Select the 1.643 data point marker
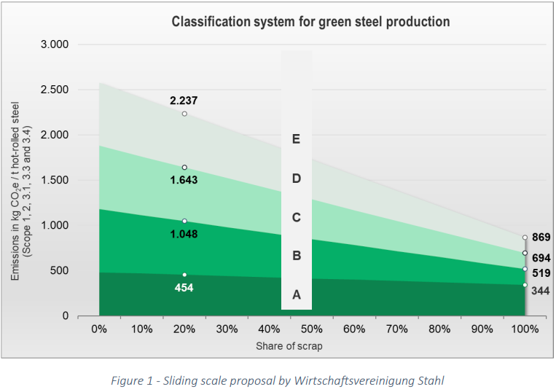This screenshot has height=392, width=556. [184, 168]
